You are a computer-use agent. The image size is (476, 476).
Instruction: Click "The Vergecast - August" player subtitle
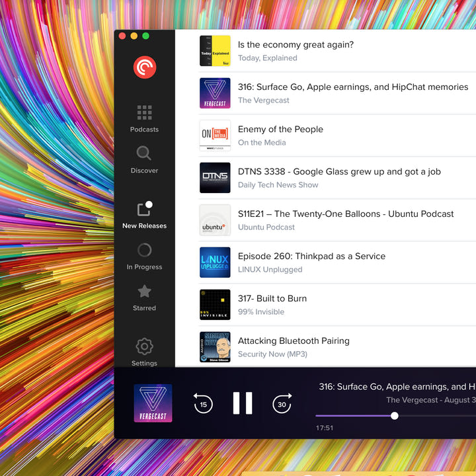431,400
